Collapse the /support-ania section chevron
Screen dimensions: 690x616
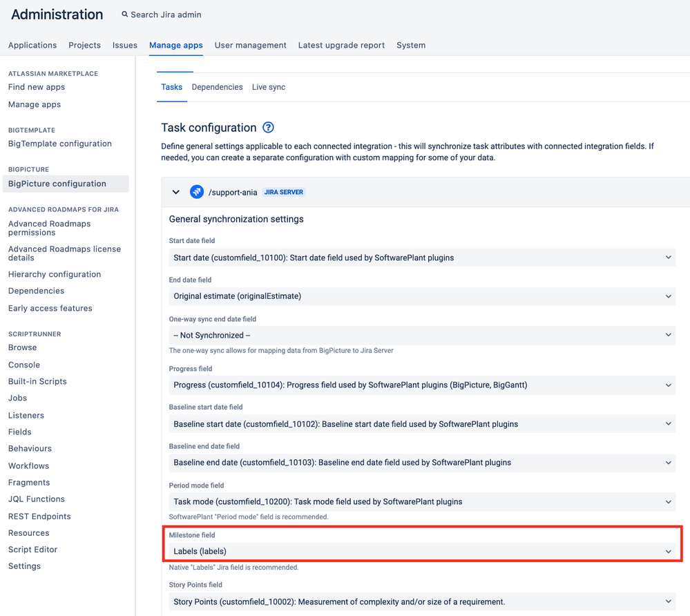175,192
